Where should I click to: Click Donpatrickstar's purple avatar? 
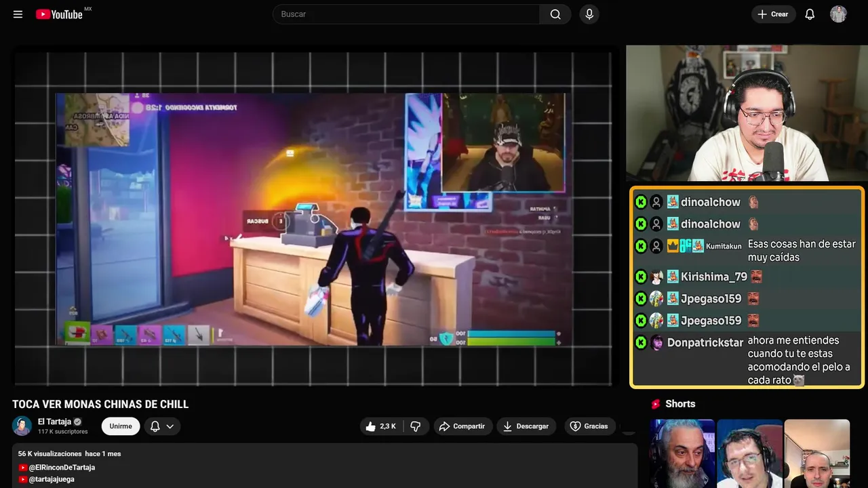(656, 342)
